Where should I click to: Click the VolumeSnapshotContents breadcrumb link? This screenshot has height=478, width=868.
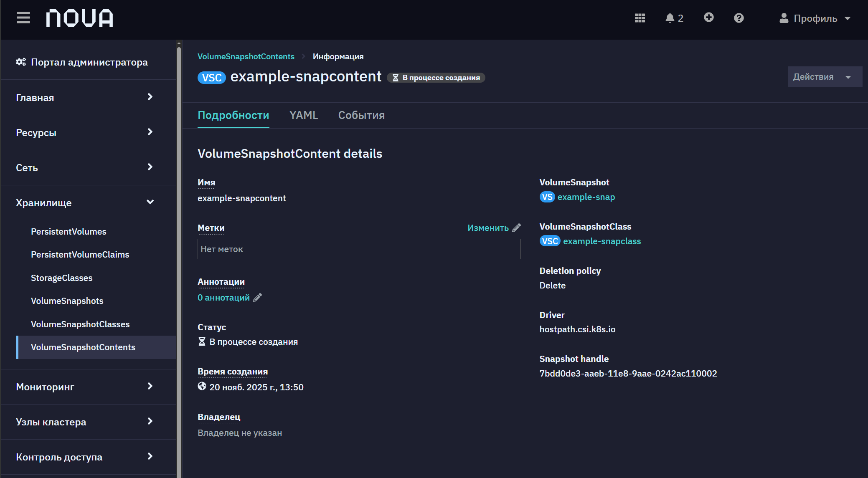tap(246, 56)
